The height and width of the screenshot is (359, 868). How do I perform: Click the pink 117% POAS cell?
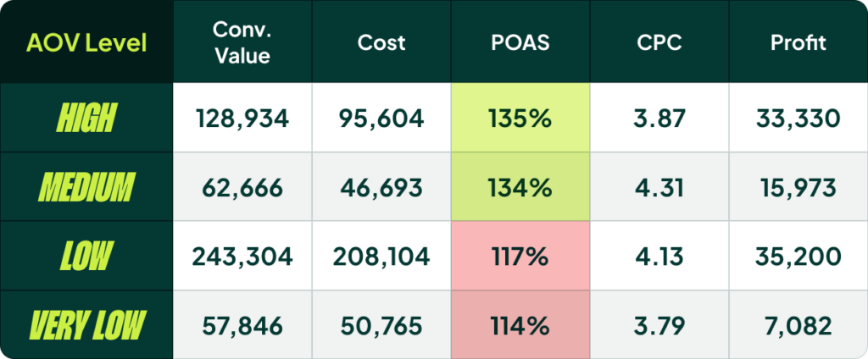coord(520,256)
